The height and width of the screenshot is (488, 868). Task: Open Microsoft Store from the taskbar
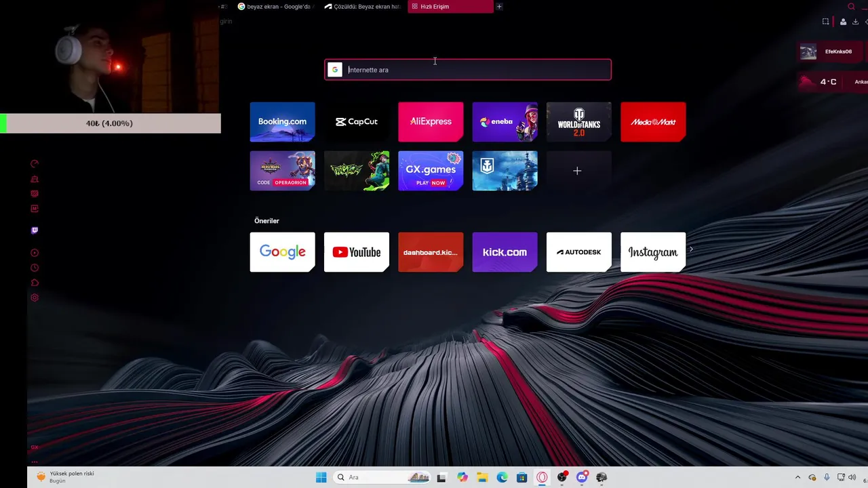click(x=521, y=477)
